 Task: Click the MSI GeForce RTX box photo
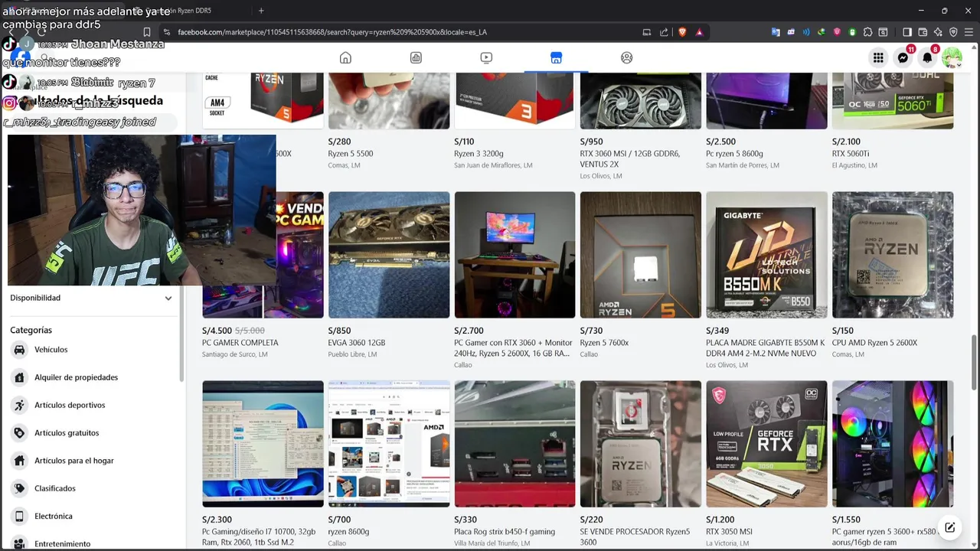(x=766, y=444)
